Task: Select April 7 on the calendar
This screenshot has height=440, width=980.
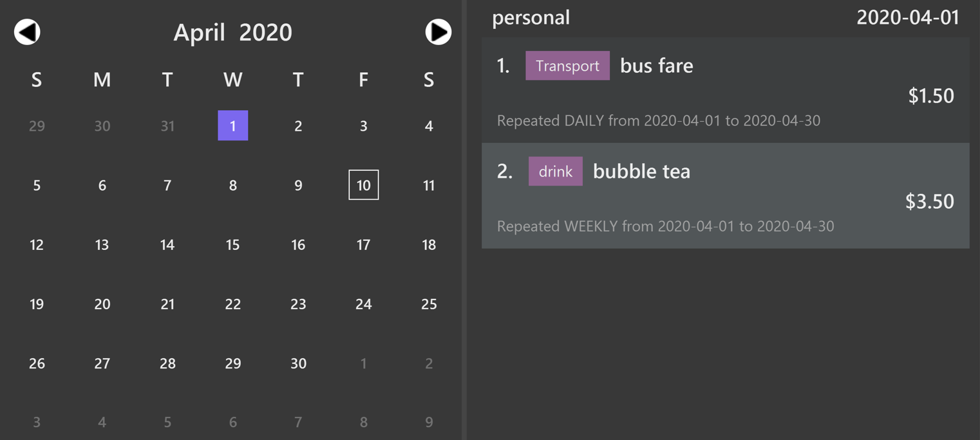Action: coord(167,185)
